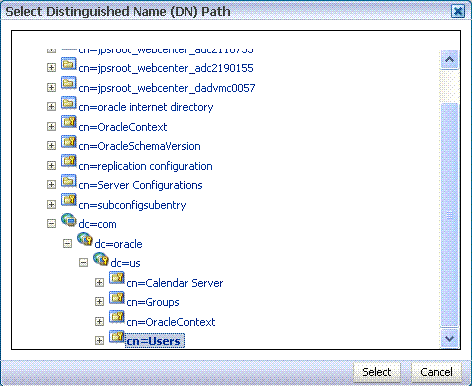Select cn=jpsroot_webcenter_dadvmc0057 entry
The width and height of the screenshot is (472, 386).
coord(167,88)
